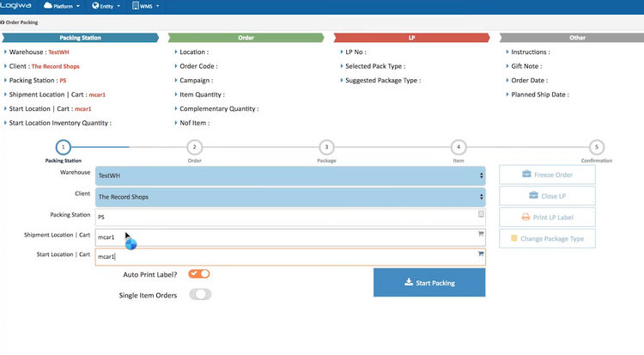Click the calendar icon in Packing Station field
644x355 pixels.
481,215
